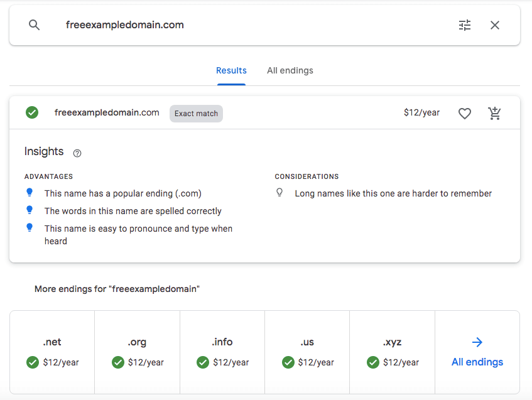Click the All endings link at bottom right
This screenshot has height=400, width=532.
click(477, 362)
